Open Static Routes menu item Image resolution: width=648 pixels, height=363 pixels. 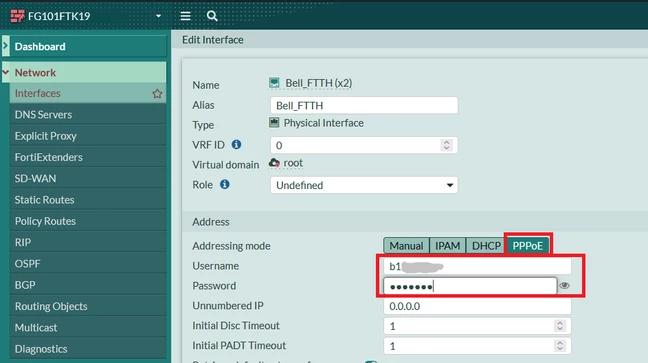pos(88,200)
